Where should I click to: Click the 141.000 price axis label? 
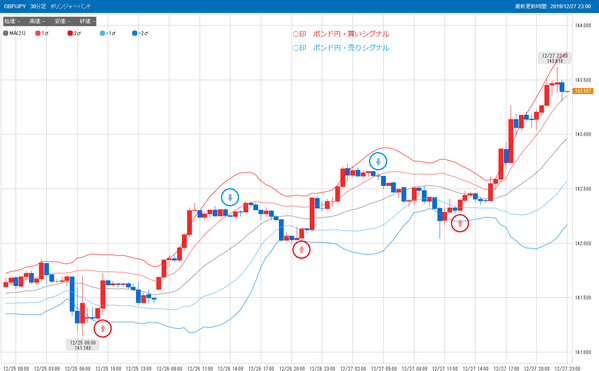583,352
